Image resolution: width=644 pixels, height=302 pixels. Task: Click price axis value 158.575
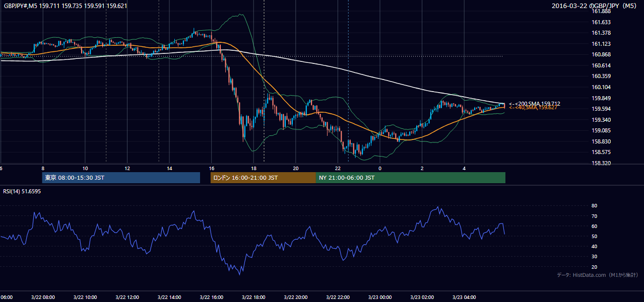coord(601,152)
